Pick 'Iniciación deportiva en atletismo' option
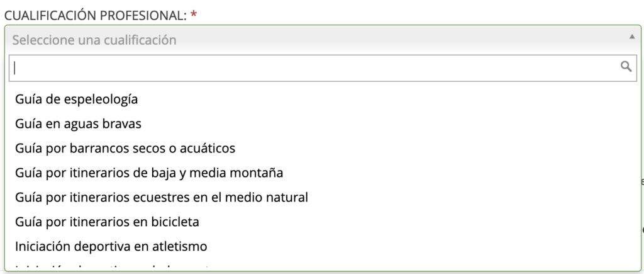Screen dimensions: 644x274 [111, 246]
